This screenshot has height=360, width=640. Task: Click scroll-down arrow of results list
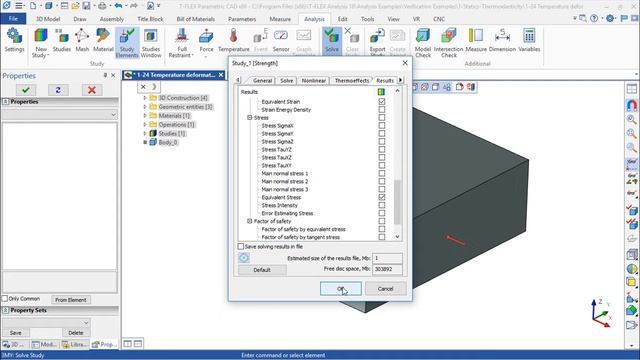(x=397, y=237)
